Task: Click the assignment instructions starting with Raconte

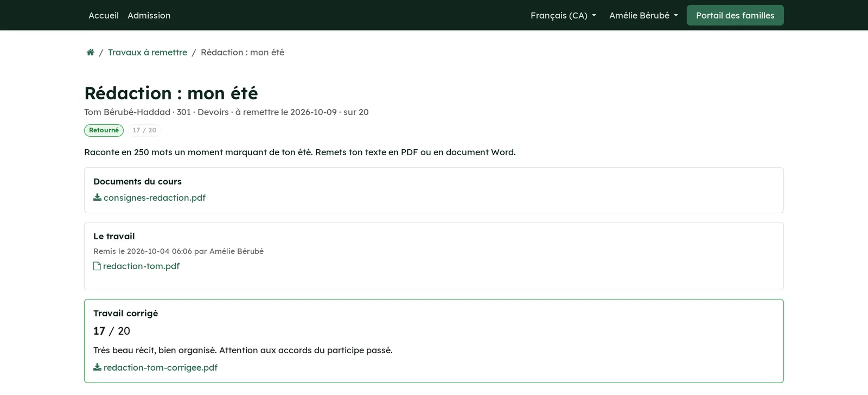Action: click(x=300, y=152)
